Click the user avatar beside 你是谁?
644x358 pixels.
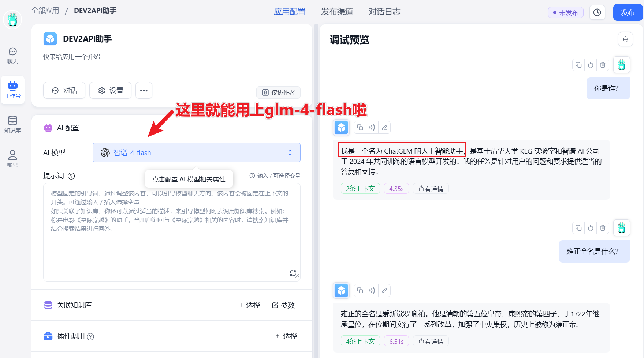[622, 65]
